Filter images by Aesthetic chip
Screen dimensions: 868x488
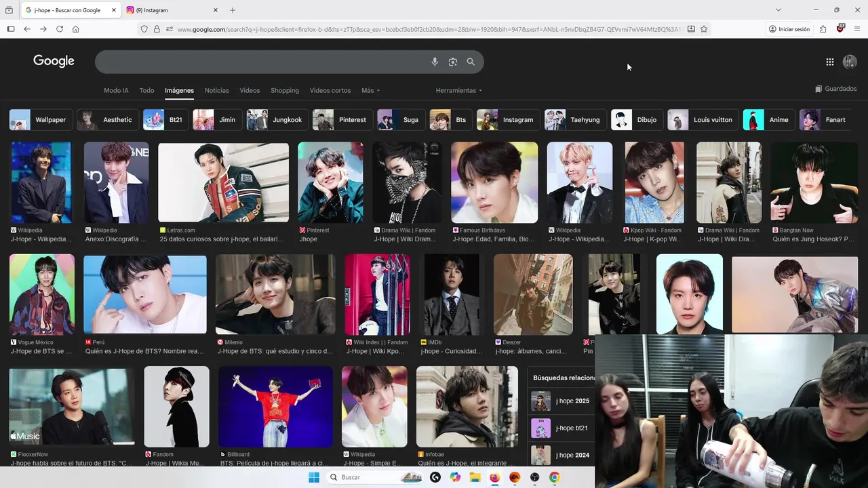(x=108, y=120)
